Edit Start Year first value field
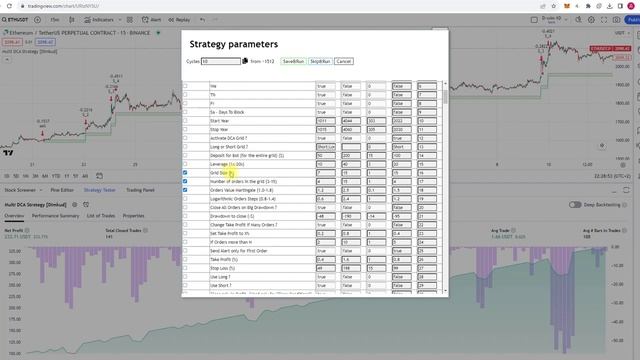Image resolution: width=640 pixels, height=360 pixels. tap(326, 121)
